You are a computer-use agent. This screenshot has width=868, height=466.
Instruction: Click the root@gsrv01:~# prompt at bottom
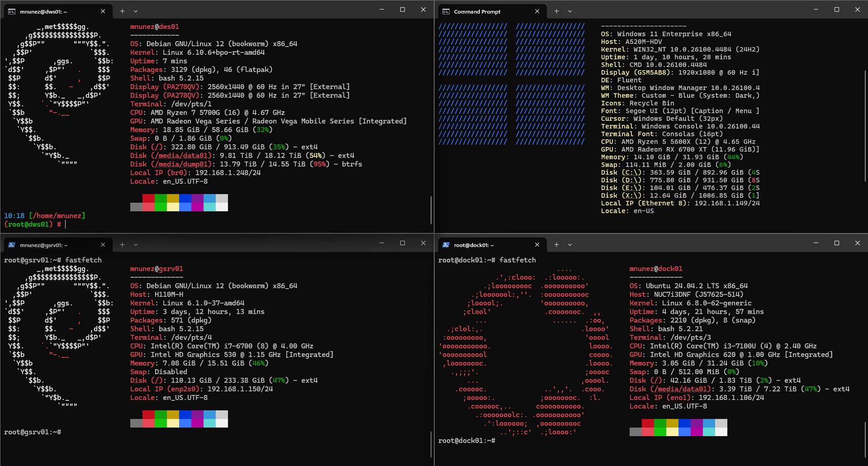point(33,432)
